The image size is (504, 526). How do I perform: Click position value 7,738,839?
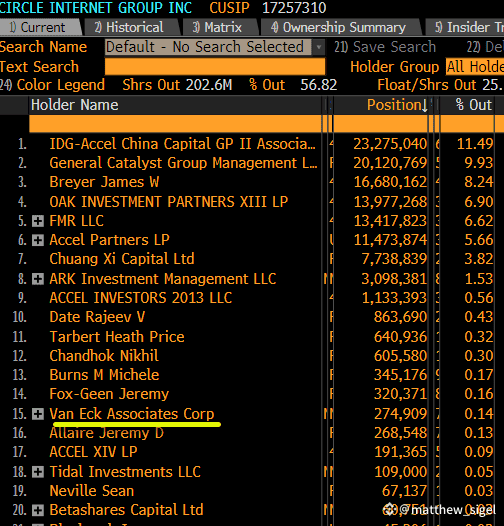pyautogui.click(x=394, y=259)
